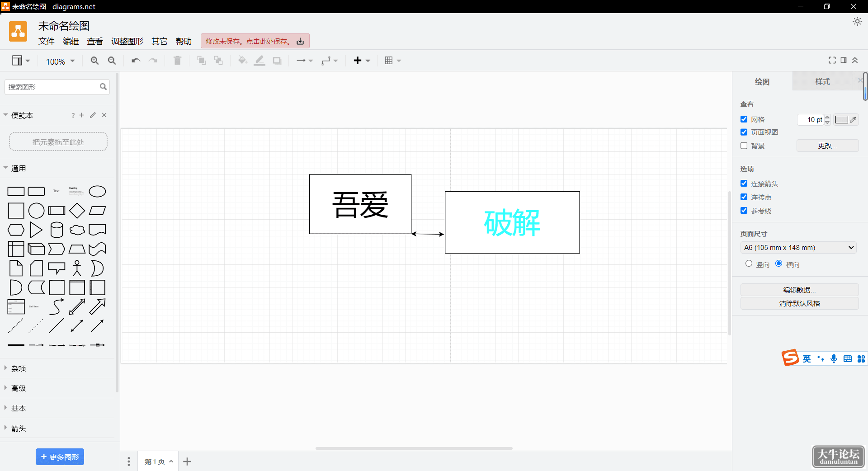Viewport: 868px width, 471px height.
Task: Open the table insert dropdown
Action: (x=392, y=61)
